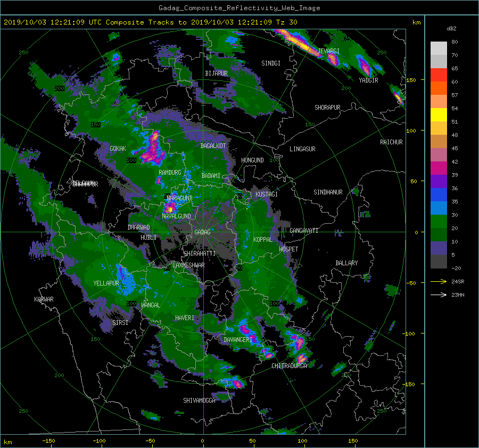Viewport: 479px width, 448px height.
Task: Click the KUSTAGI label
Action: 267,194
